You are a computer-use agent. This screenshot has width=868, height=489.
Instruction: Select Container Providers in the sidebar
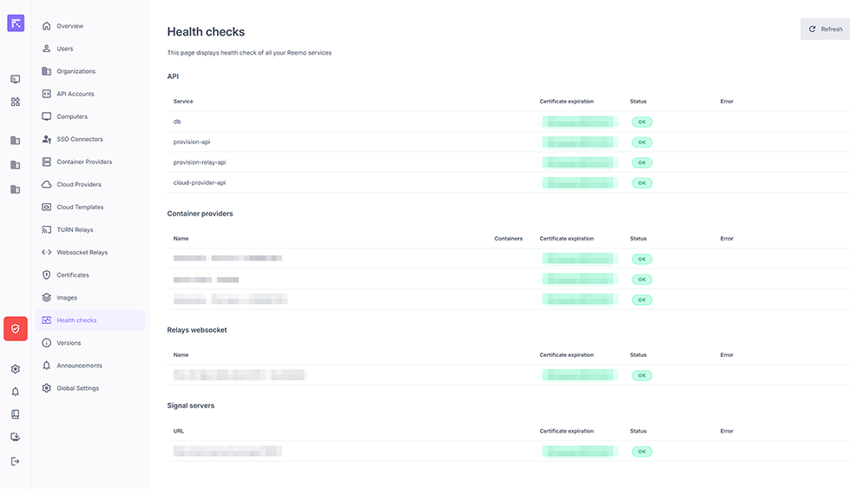pyautogui.click(x=83, y=162)
